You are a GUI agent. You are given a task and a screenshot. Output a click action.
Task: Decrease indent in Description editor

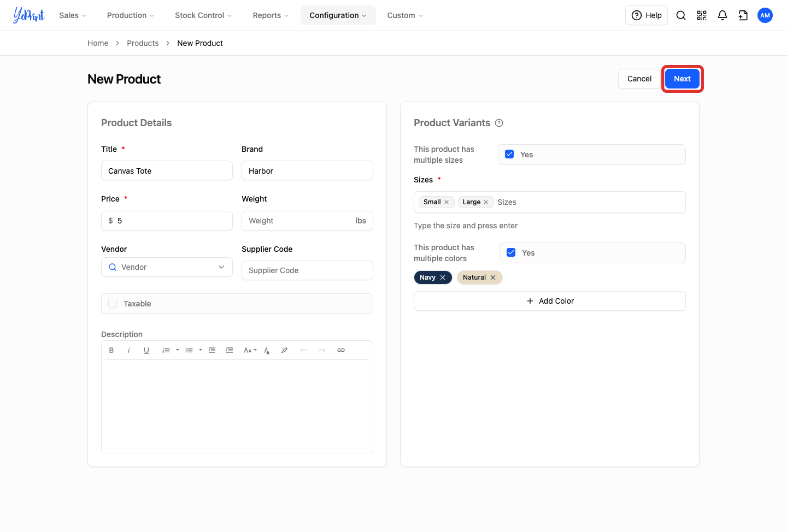tap(212, 350)
